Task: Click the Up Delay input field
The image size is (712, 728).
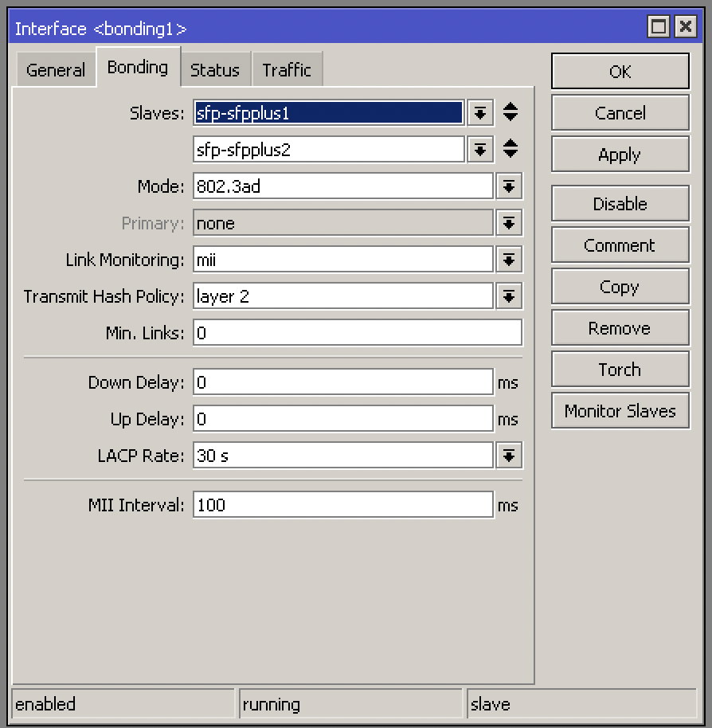Action: [x=343, y=419]
